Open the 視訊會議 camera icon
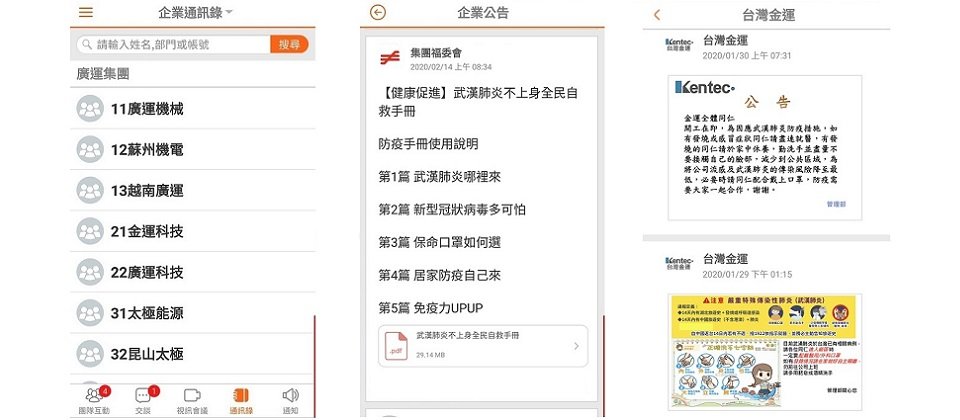Screen dimensions: 960x420 [191, 396]
